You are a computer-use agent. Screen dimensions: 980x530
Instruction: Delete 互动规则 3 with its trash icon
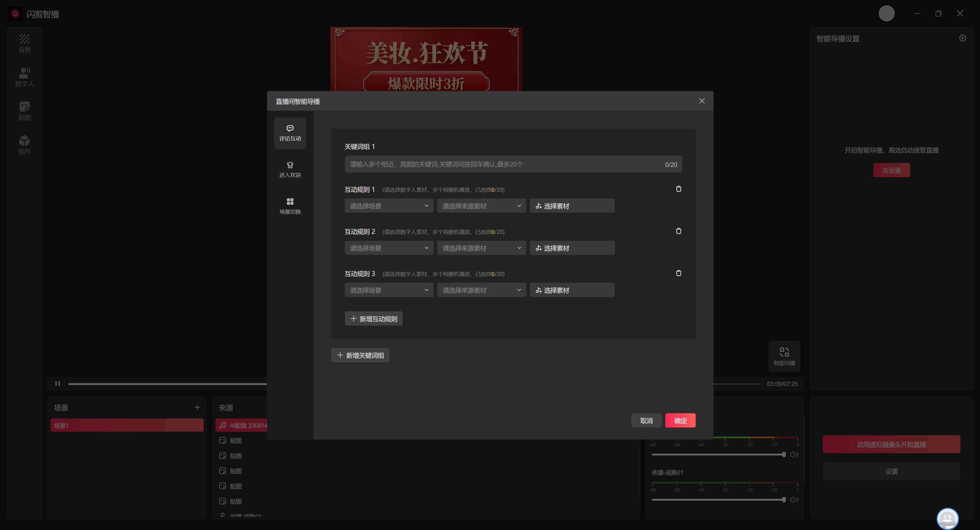coord(678,273)
